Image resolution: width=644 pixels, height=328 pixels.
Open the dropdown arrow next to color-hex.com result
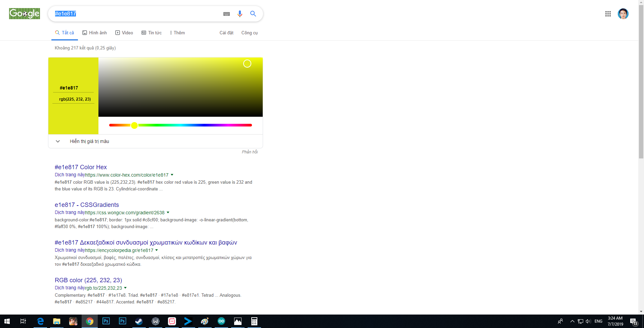pos(172,175)
